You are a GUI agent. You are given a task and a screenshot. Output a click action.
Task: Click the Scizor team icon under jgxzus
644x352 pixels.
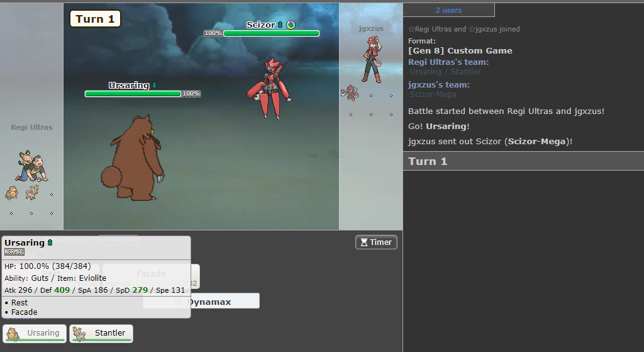(x=350, y=93)
